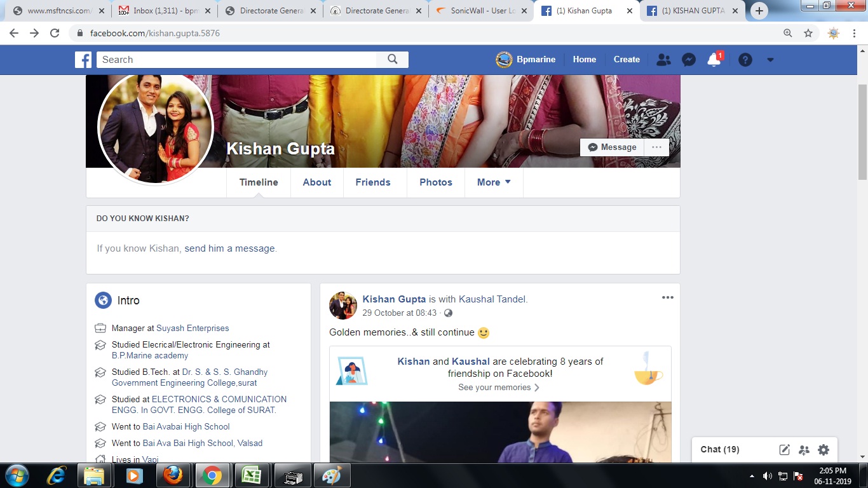
Task: Bookmark page with the star icon
Action: (x=808, y=33)
